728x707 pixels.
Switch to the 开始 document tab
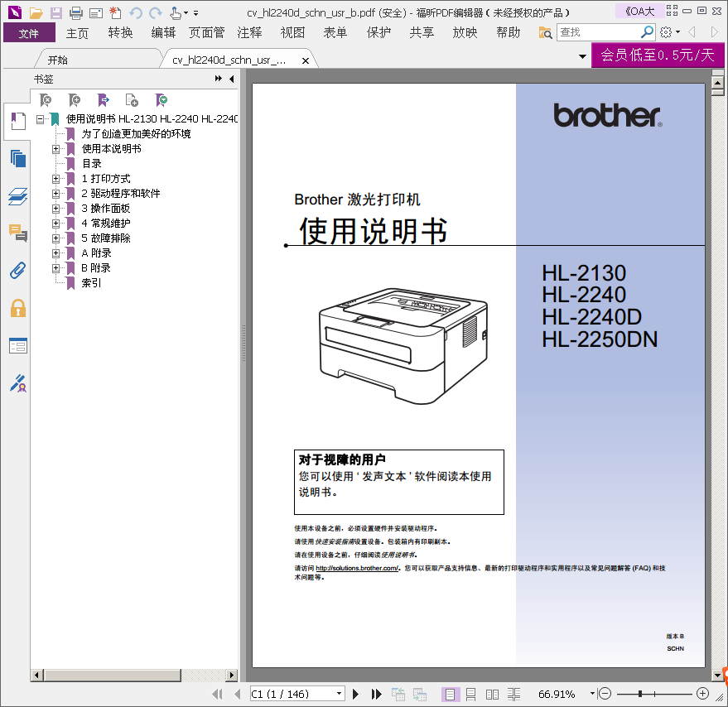pos(58,60)
